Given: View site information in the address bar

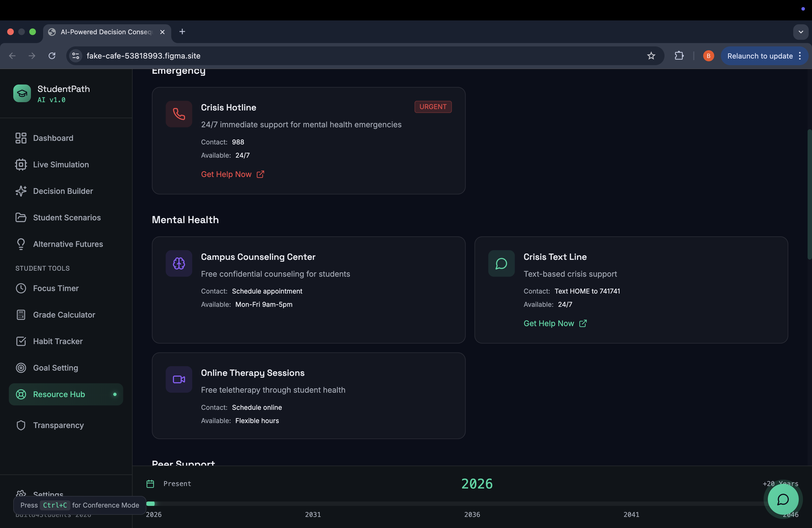Looking at the screenshot, I should 76,56.
